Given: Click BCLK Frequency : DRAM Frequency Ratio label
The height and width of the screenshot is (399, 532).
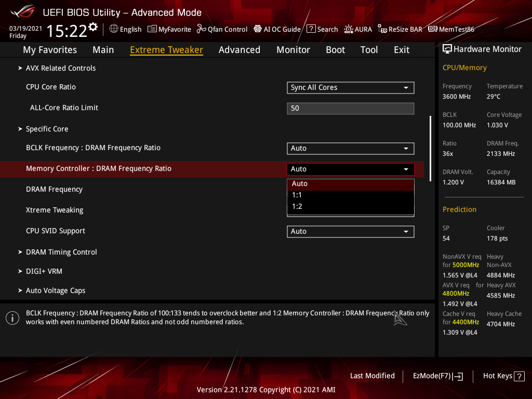Looking at the screenshot, I should [94, 148].
